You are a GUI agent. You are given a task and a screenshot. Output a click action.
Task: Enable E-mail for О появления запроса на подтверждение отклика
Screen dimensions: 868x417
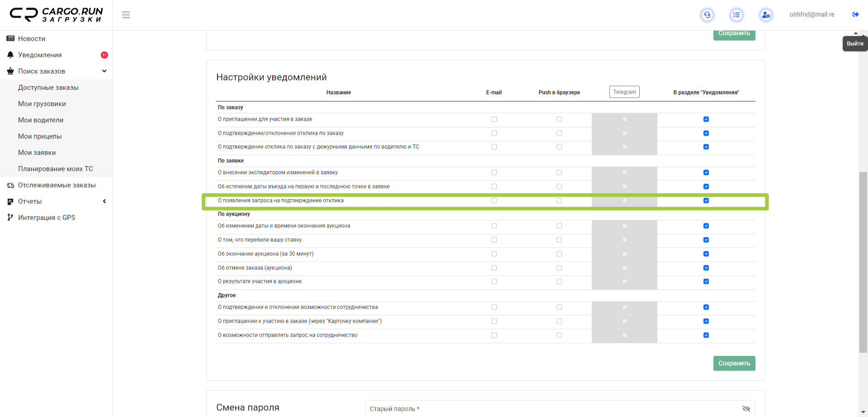[x=494, y=201]
